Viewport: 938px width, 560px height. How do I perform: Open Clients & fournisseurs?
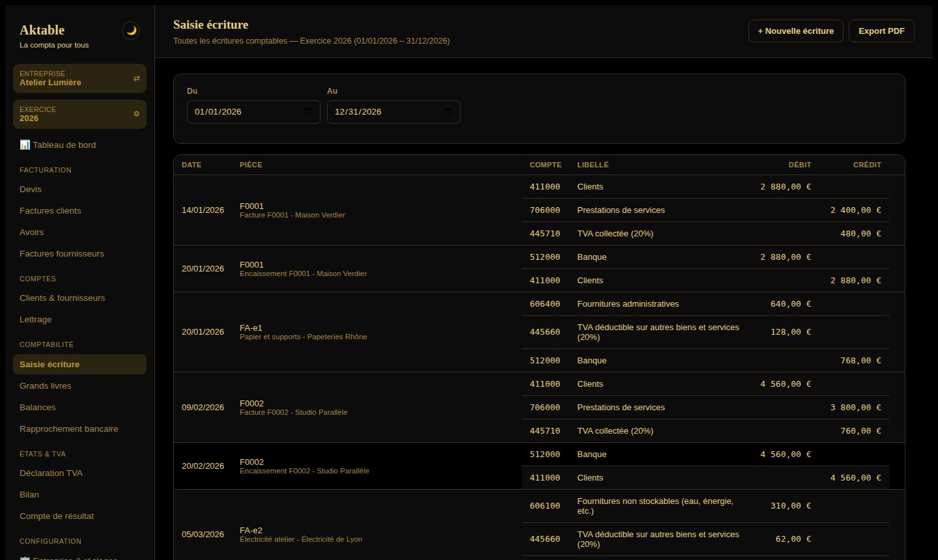[x=79, y=298]
